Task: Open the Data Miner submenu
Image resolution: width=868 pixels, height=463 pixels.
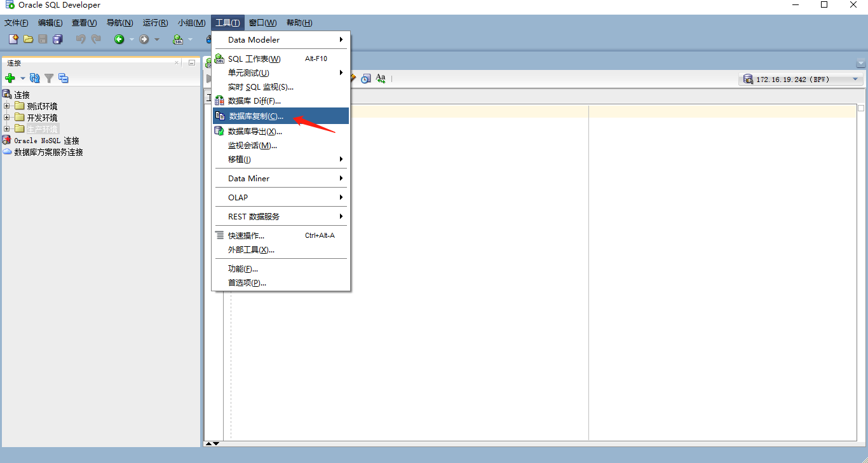Action: [x=281, y=178]
